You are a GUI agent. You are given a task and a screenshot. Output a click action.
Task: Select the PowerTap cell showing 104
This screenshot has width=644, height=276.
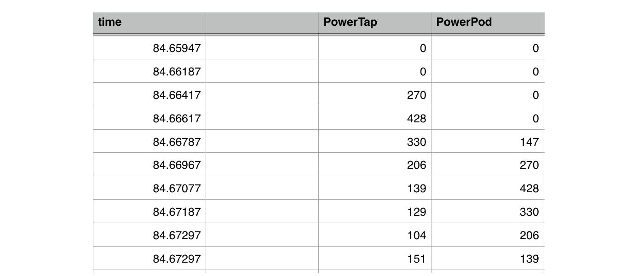416,236
